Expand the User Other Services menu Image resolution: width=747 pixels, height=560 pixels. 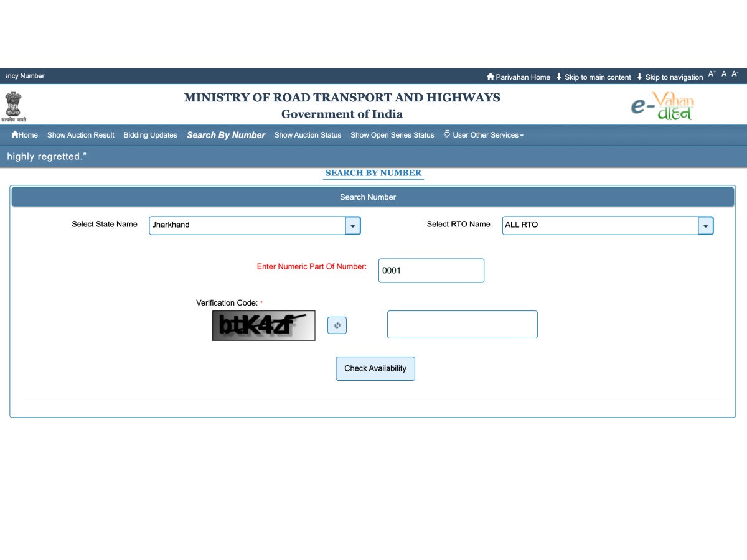click(486, 134)
